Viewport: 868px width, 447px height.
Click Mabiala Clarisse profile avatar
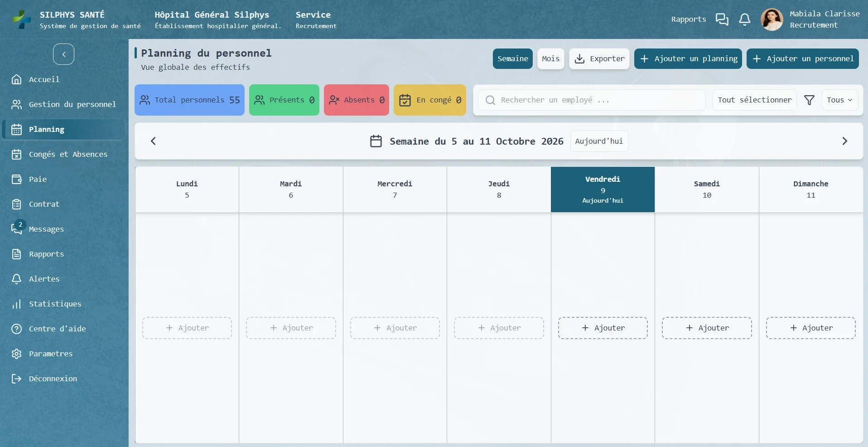coord(772,19)
